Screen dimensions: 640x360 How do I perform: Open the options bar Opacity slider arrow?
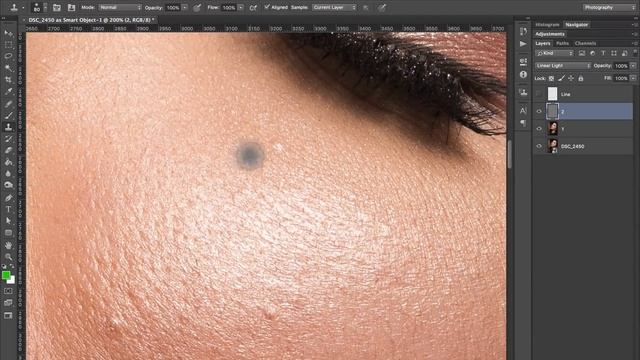point(184,7)
